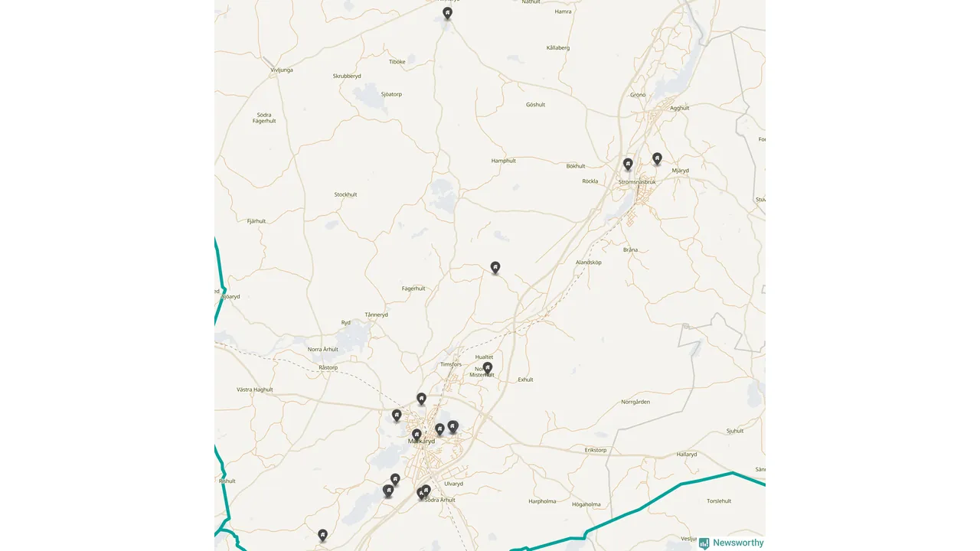Click the Eriktorp place label

(596, 450)
